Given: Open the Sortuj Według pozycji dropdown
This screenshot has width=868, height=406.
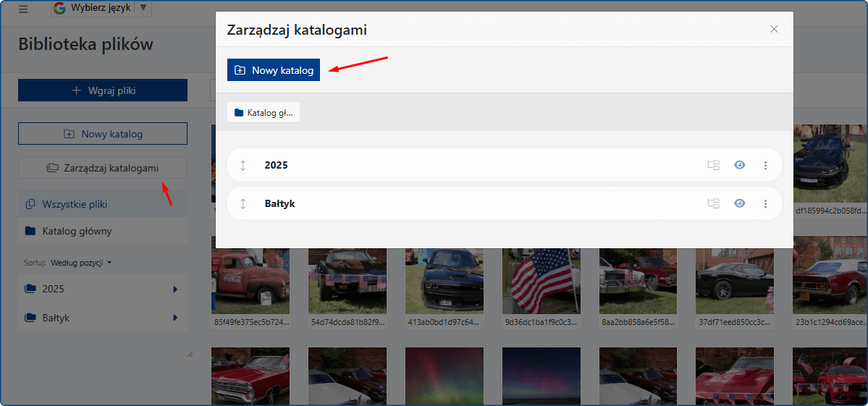Looking at the screenshot, I should 80,263.
